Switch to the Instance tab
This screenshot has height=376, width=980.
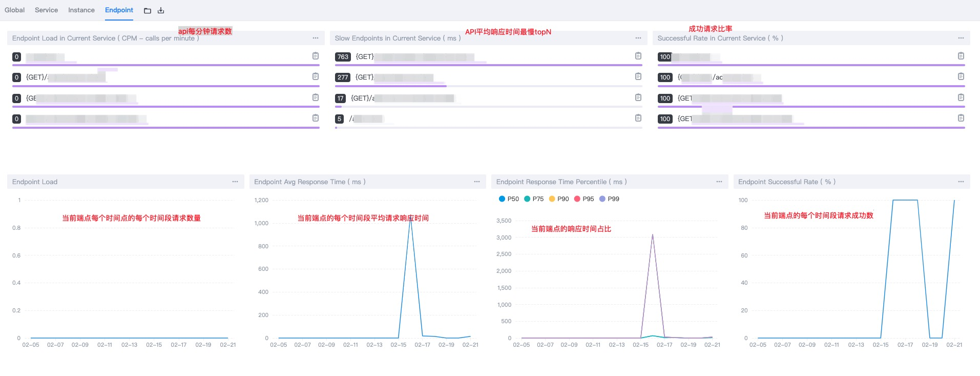(81, 10)
